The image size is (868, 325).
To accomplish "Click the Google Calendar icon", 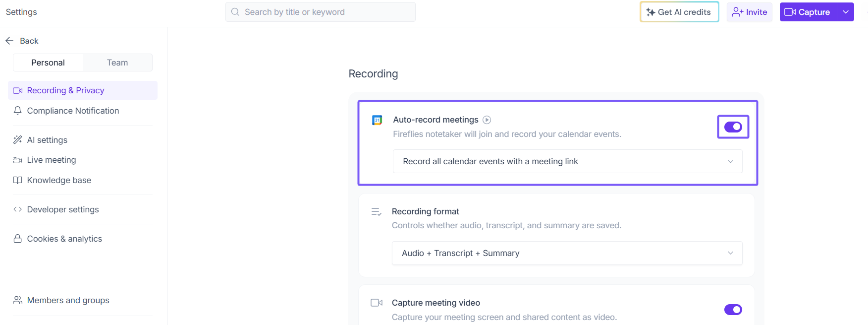I will [377, 120].
